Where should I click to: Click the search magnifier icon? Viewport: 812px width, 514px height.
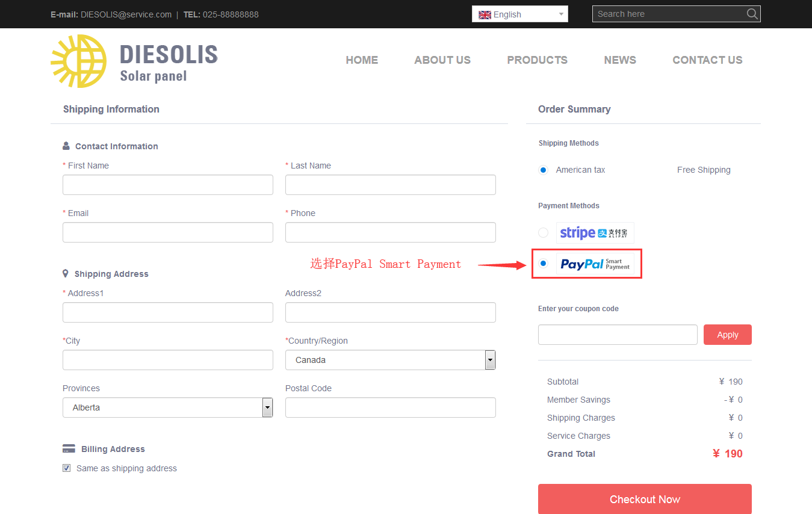[752, 14]
